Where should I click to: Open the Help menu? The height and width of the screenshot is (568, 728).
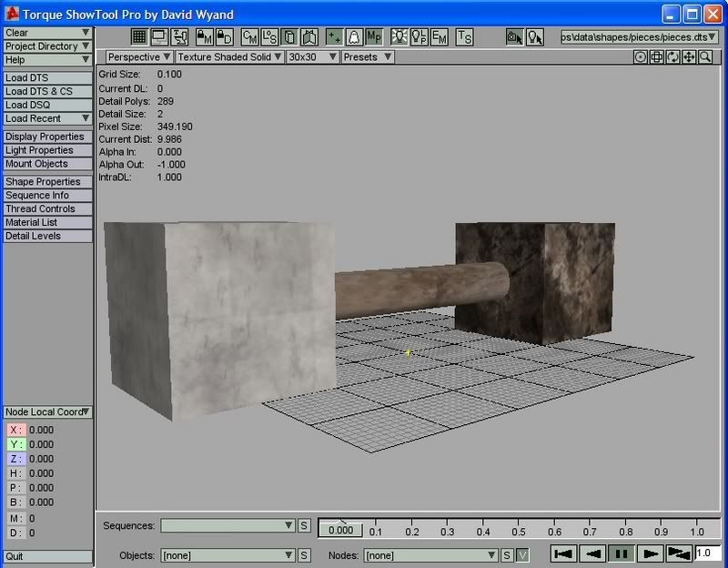pyautogui.click(x=47, y=59)
